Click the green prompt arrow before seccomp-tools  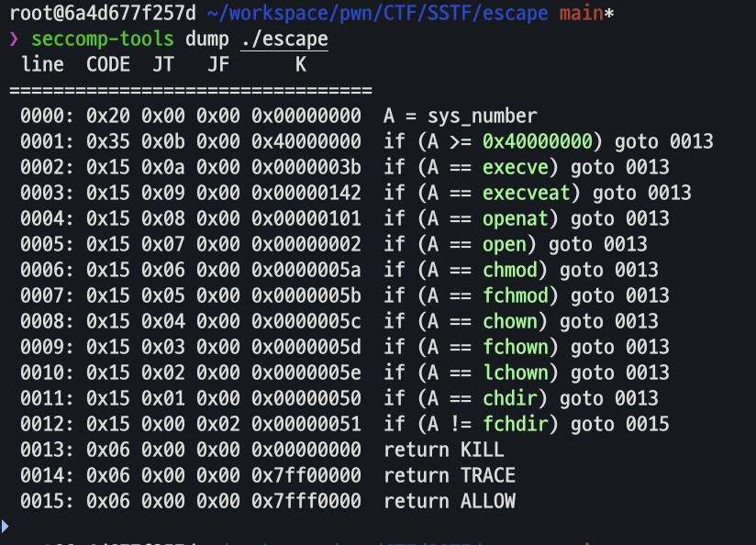click(14, 40)
